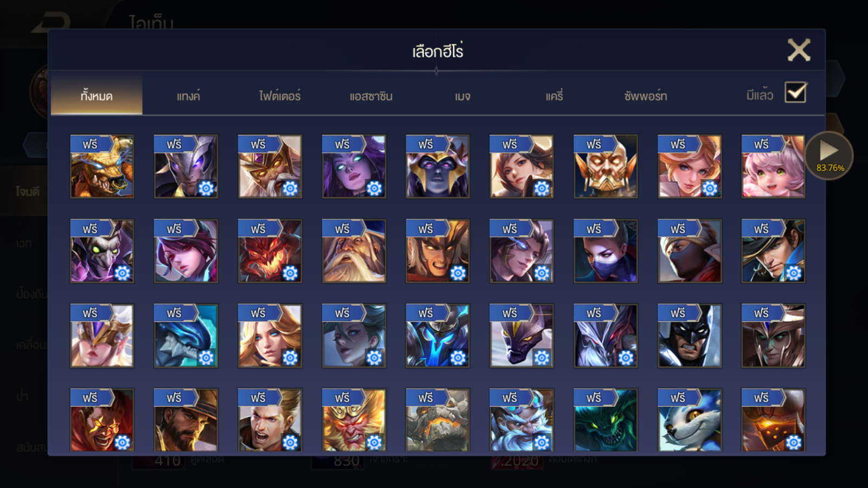This screenshot has width=868, height=488.
Task: Pick the green swamp monster hero portrait
Action: click(605, 420)
